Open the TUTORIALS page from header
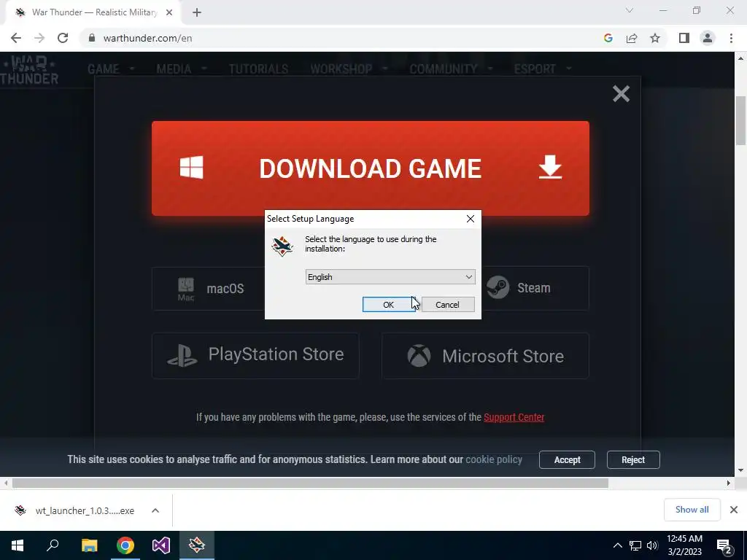747x560 pixels. (258, 69)
